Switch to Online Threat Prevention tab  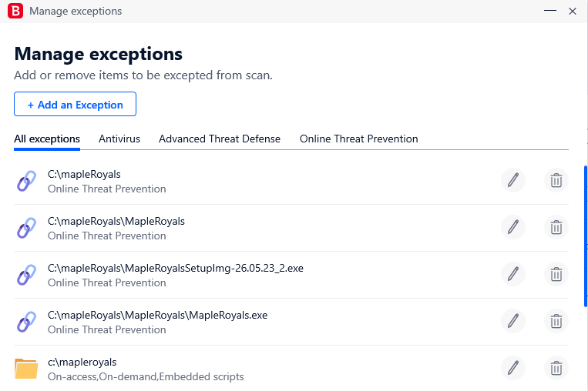[x=358, y=139]
